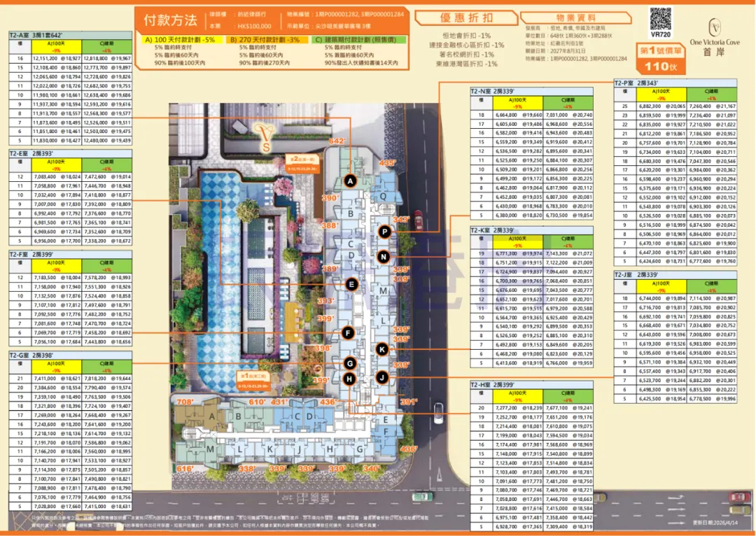Screen dimensions: 756x536
Task: Click the 付款方法 heading
Action: (170, 20)
